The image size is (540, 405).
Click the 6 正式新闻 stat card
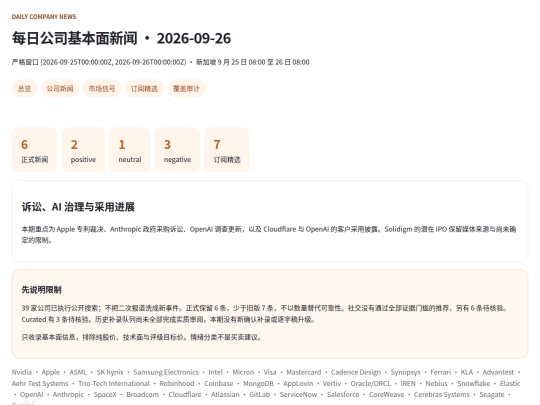pos(34,149)
